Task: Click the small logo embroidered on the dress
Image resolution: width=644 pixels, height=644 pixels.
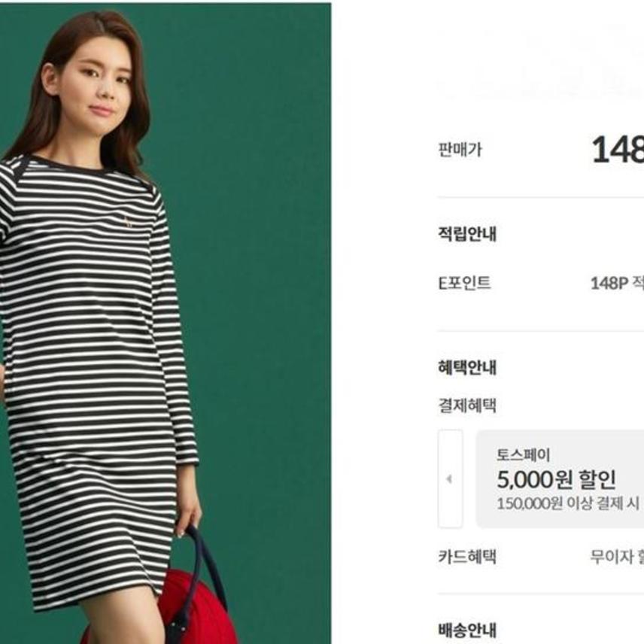Action: (x=129, y=222)
